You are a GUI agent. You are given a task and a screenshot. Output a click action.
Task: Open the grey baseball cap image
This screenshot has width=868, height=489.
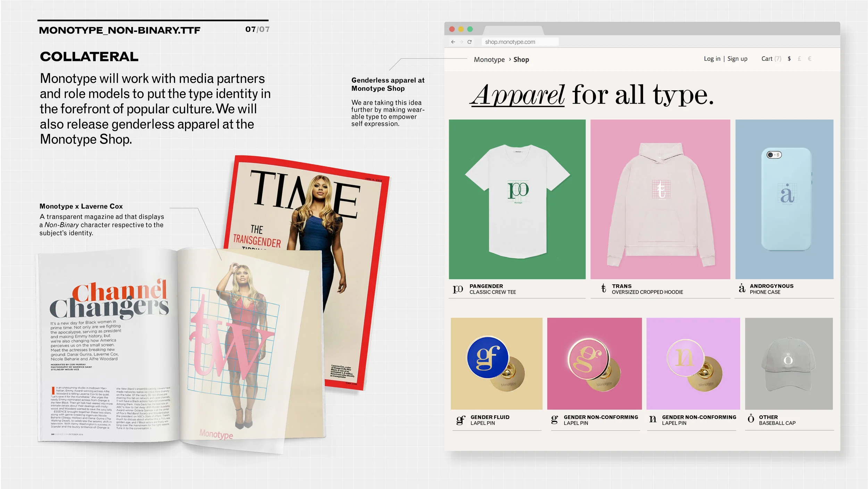(x=789, y=364)
